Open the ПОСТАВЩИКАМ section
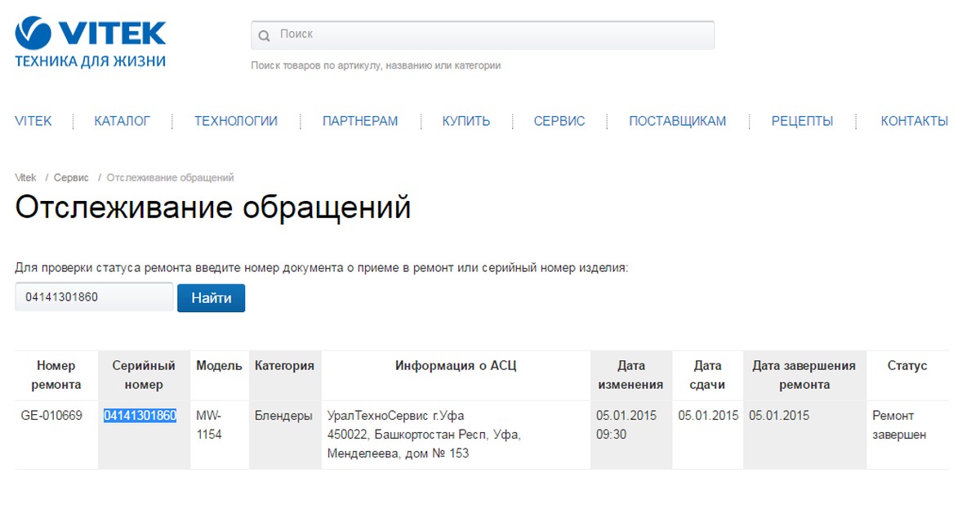Screen dimensions: 980x513 click(x=677, y=121)
